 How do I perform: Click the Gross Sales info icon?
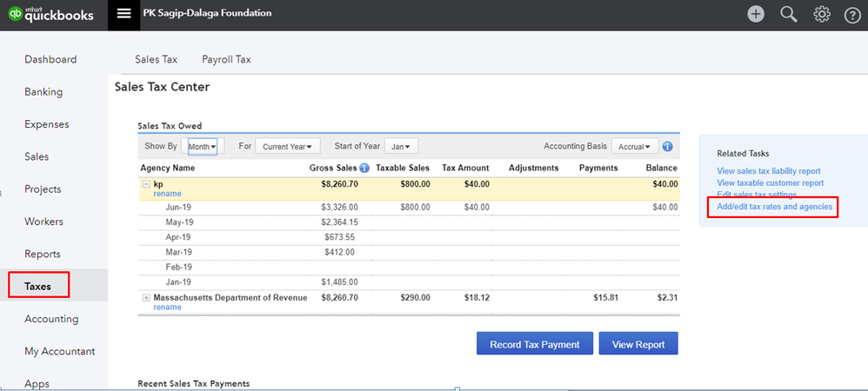pyautogui.click(x=364, y=169)
